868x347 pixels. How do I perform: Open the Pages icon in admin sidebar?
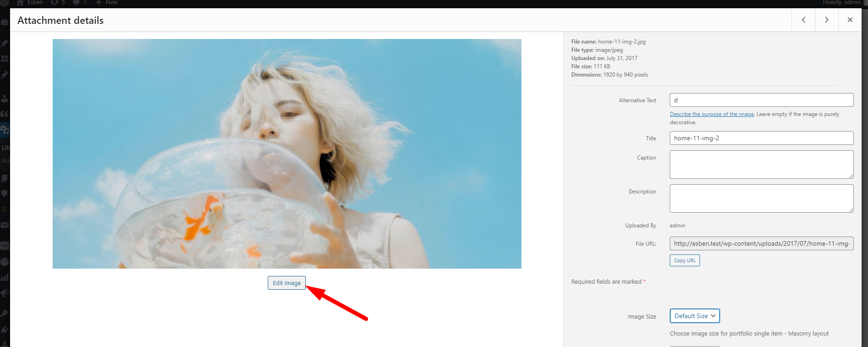[x=5, y=178]
